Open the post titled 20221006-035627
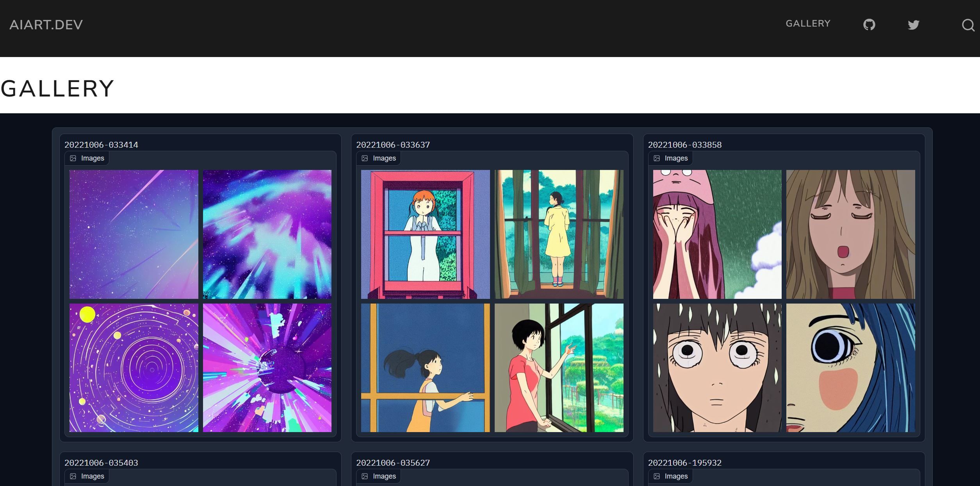Screen dimensions: 980x486 pos(394,463)
